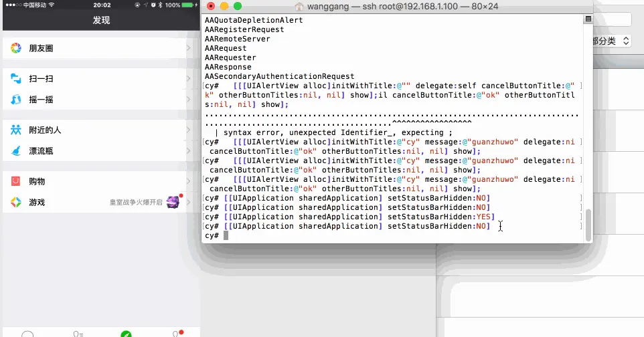644x337 pixels.
Task: Click the 发现 navigation title
Action: pos(101,20)
